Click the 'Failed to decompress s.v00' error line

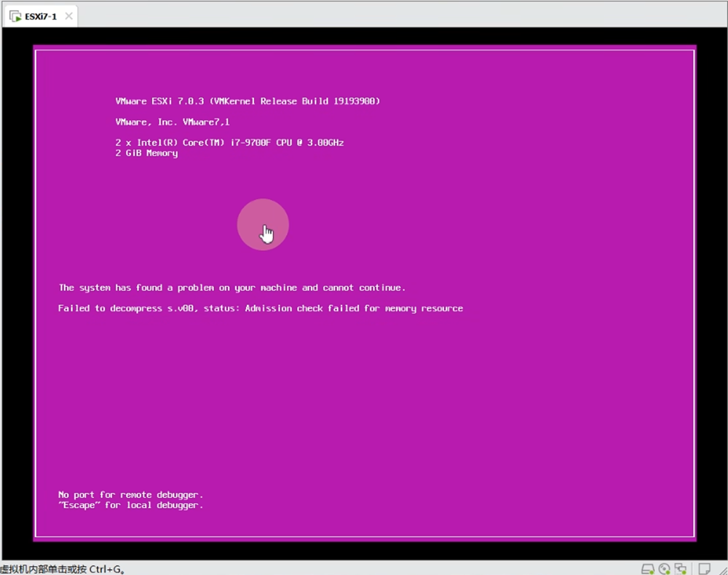tap(261, 309)
